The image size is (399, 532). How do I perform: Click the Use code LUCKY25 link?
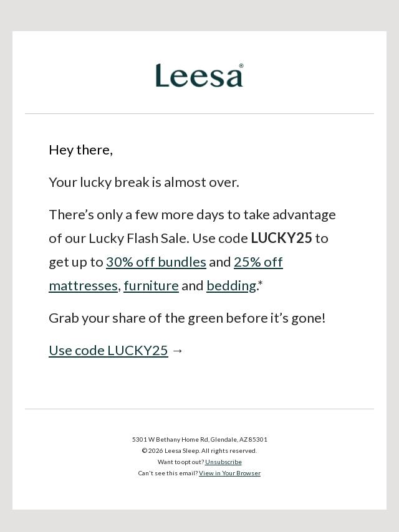tap(108, 351)
